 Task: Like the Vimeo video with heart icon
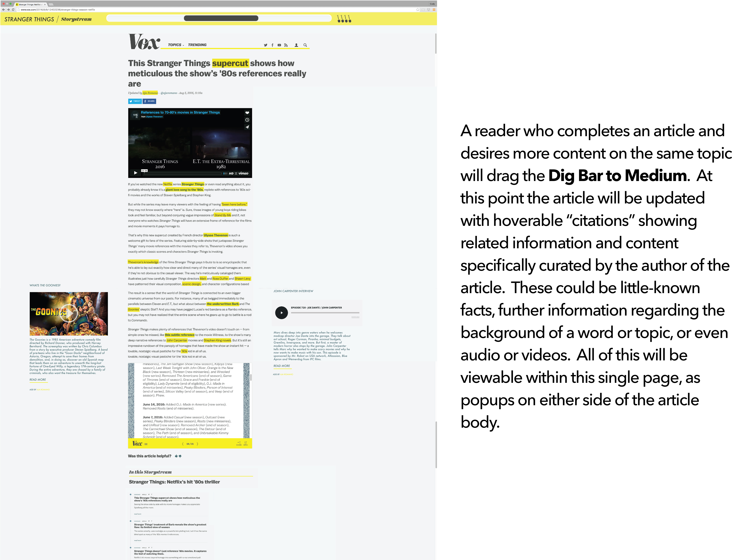[247, 113]
